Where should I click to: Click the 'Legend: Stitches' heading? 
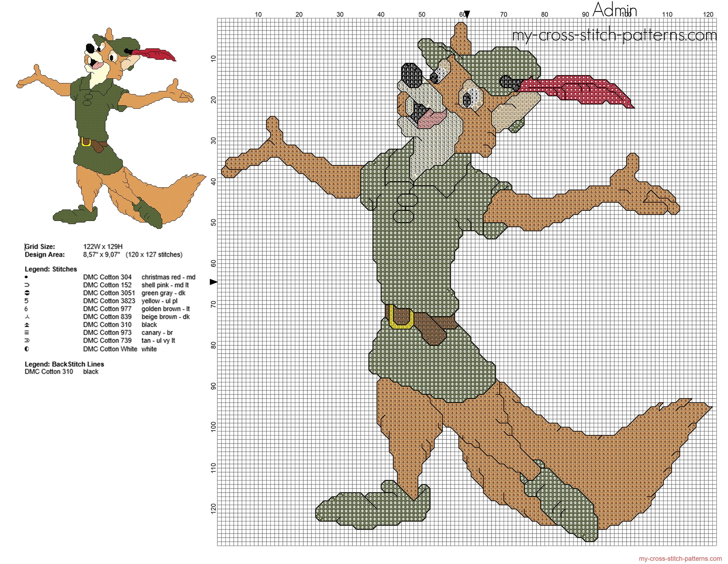51,269
